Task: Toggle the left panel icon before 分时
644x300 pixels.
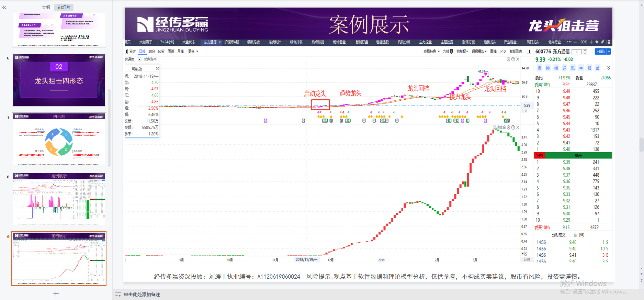Action: click(x=126, y=52)
